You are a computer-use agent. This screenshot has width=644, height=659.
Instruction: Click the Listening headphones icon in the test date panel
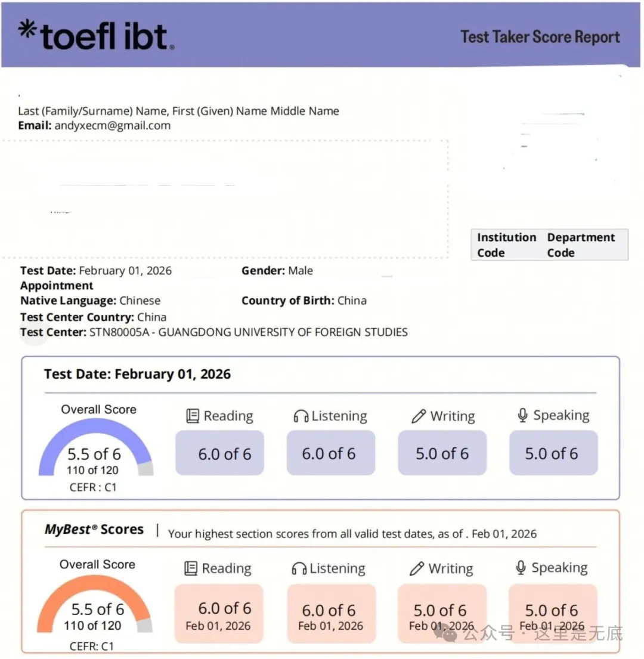coord(301,416)
